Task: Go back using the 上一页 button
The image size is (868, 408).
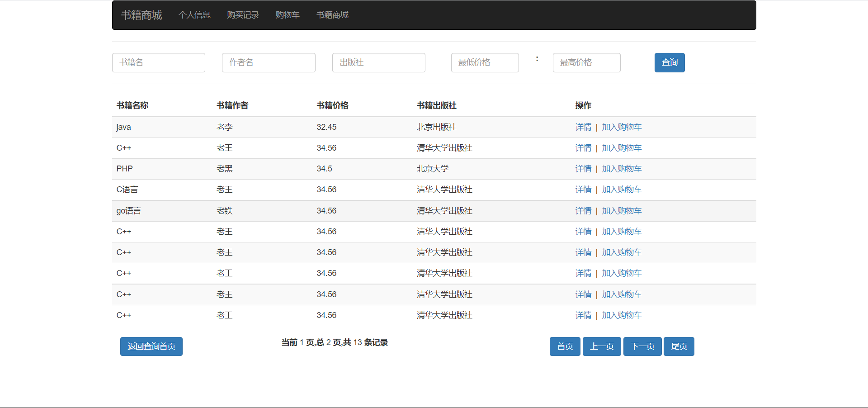Action: (602, 346)
